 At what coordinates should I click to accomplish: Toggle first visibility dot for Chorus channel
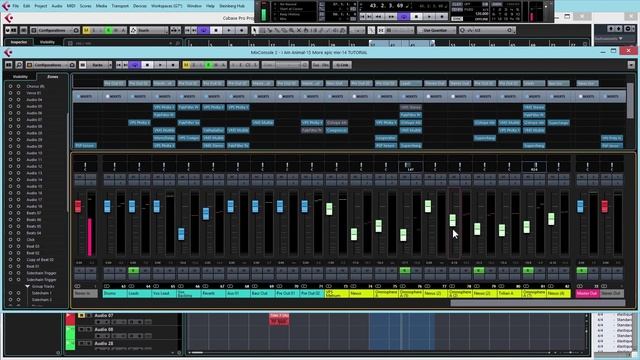click(x=10, y=87)
